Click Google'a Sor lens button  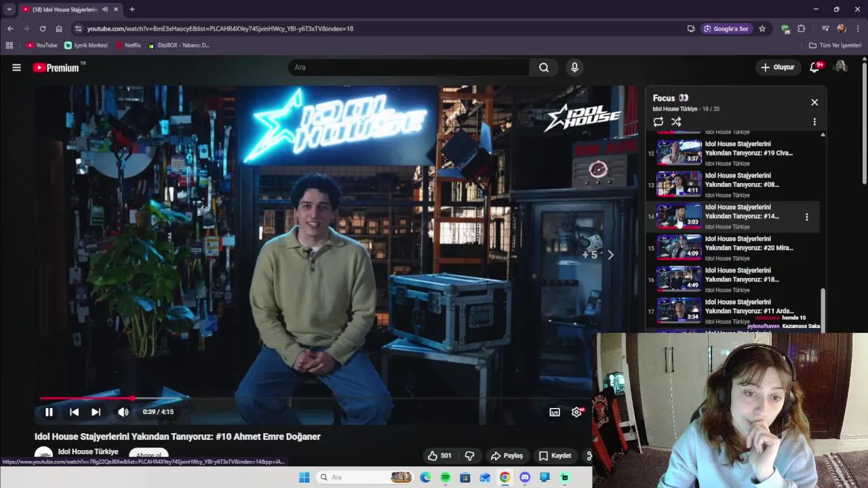click(x=726, y=28)
